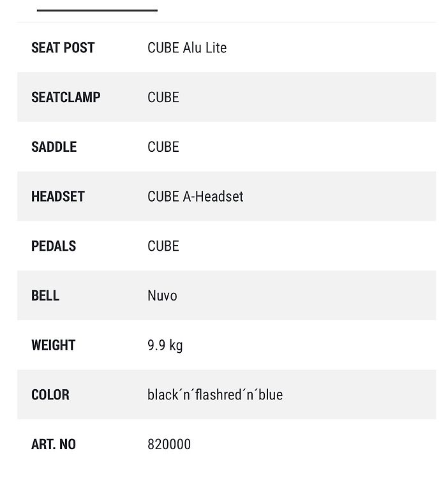Click the HEADSET label

(x=58, y=197)
